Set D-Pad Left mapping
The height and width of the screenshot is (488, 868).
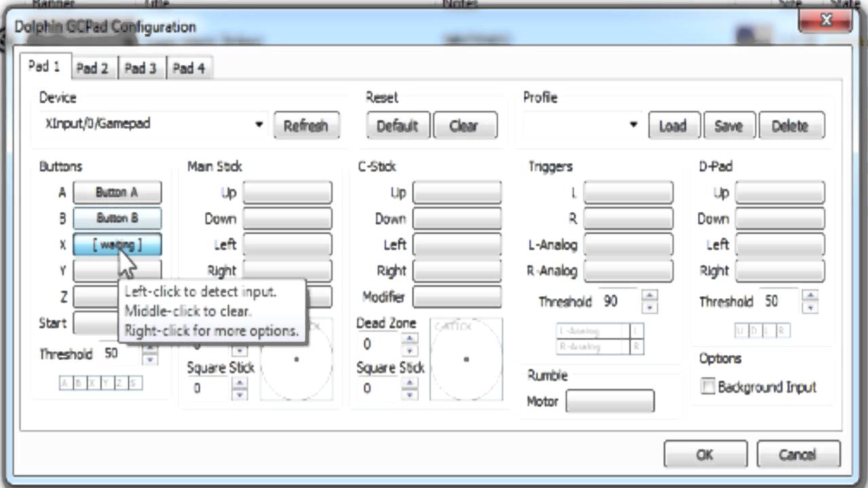780,245
